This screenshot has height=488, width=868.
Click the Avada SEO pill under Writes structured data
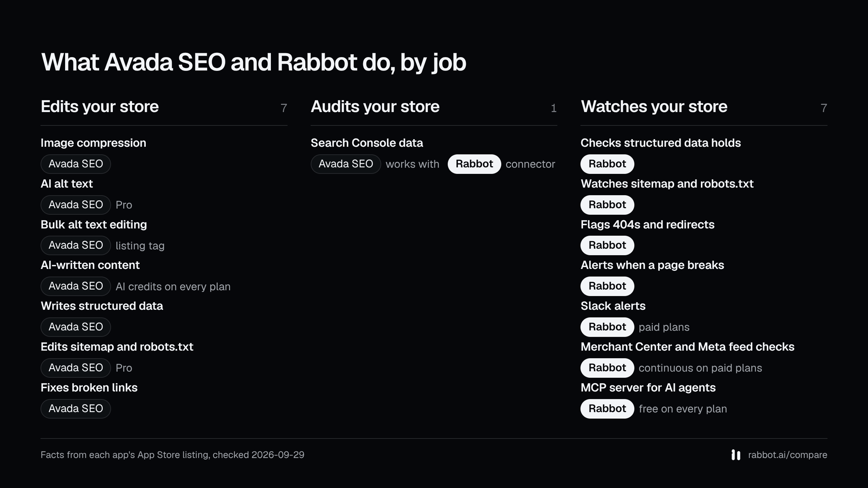[x=76, y=327]
